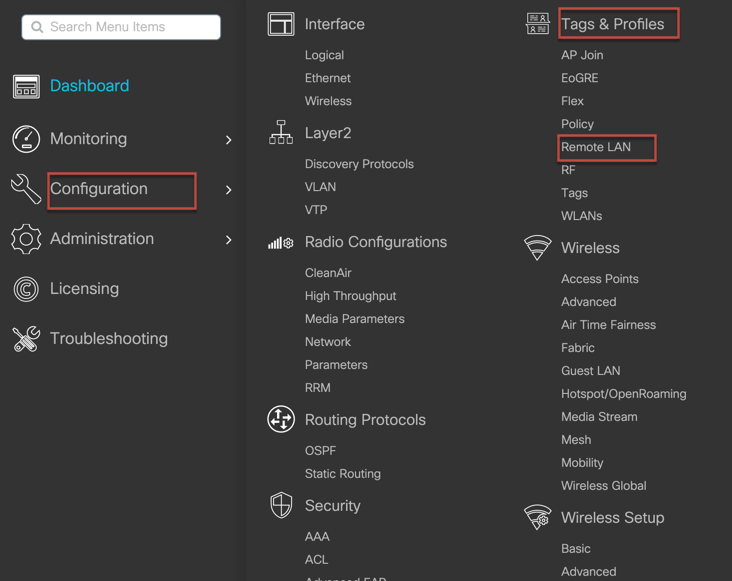Screen dimensions: 732x581
Task: Click the Monitoring gauge icon
Action: pos(26,139)
